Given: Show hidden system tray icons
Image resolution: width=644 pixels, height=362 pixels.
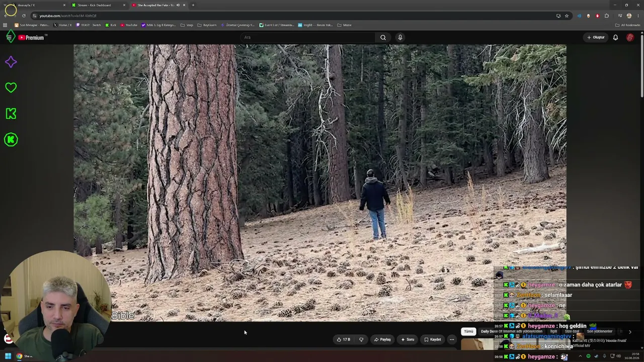Looking at the screenshot, I should click(580, 356).
